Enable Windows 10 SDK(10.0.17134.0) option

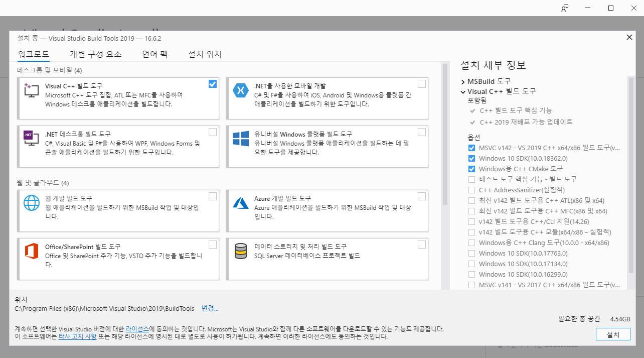471,264
